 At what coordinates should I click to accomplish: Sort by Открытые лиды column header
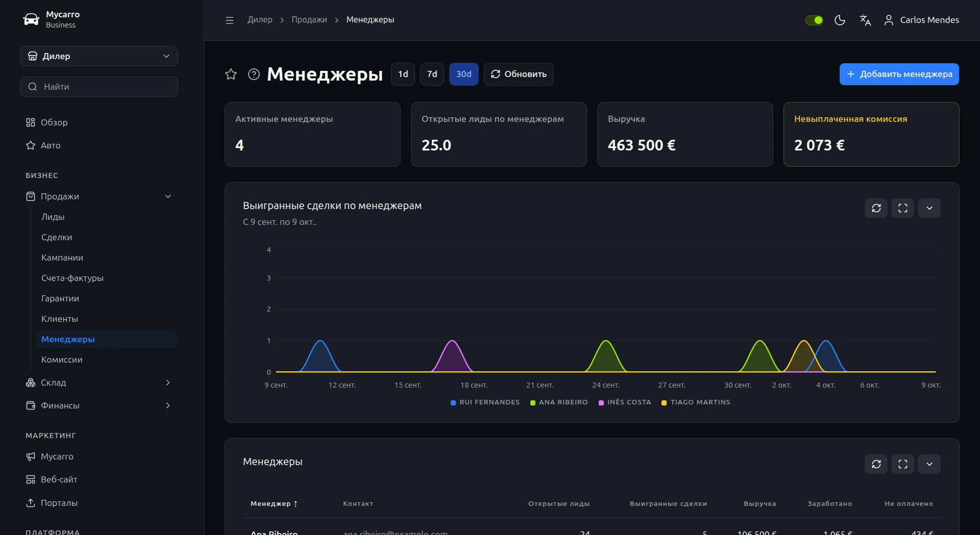coord(559,504)
